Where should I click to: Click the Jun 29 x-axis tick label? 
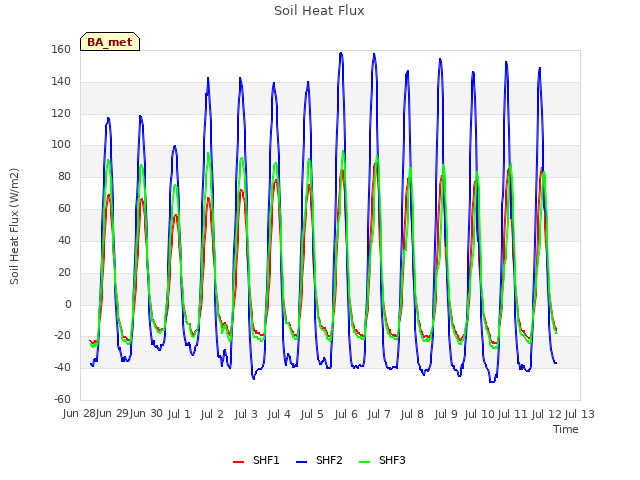(112, 414)
